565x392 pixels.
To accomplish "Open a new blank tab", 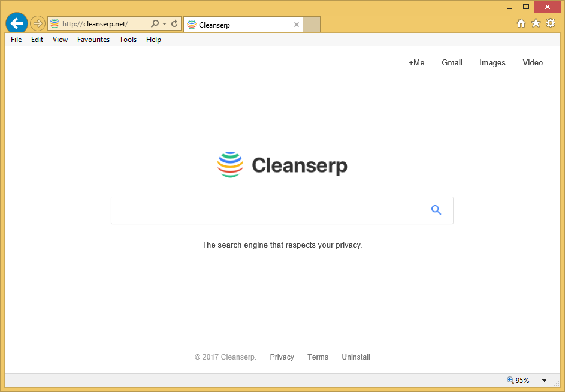I will (312, 25).
